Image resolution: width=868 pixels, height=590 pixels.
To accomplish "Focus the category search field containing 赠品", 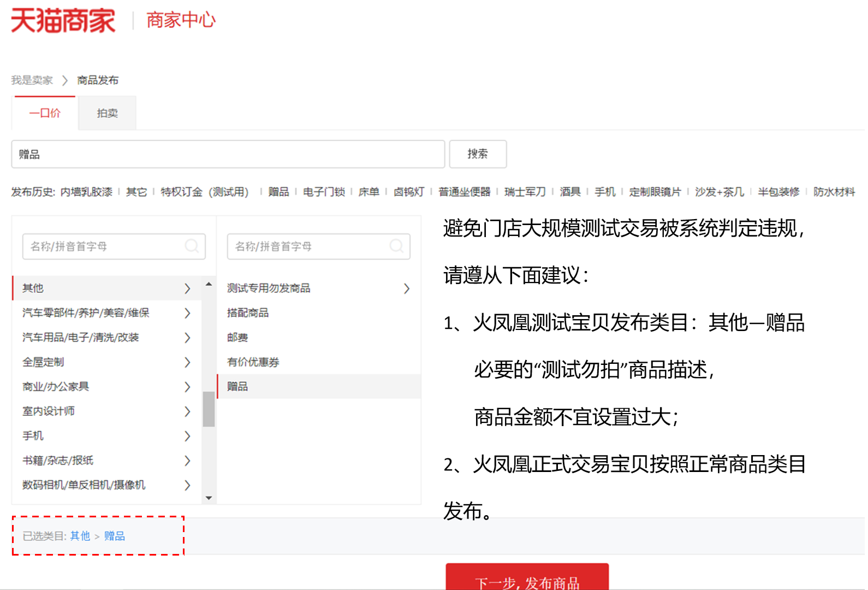I will pyautogui.click(x=228, y=154).
